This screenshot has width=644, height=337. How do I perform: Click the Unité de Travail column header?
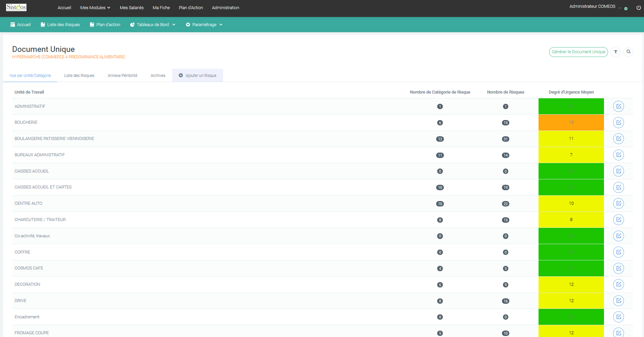point(29,92)
